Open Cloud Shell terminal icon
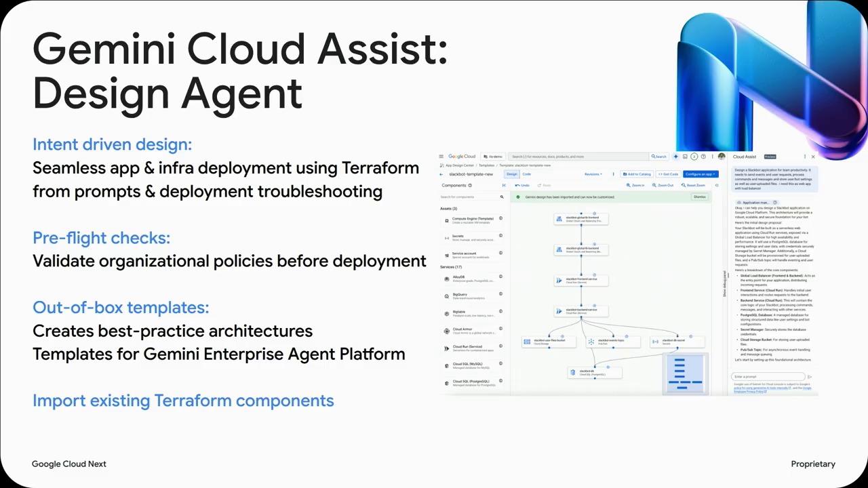 (685, 157)
